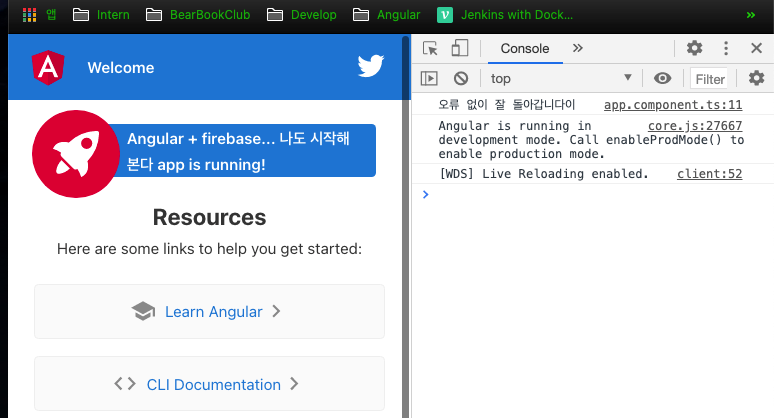
Task: Open client:52 source link
Action: (709, 174)
